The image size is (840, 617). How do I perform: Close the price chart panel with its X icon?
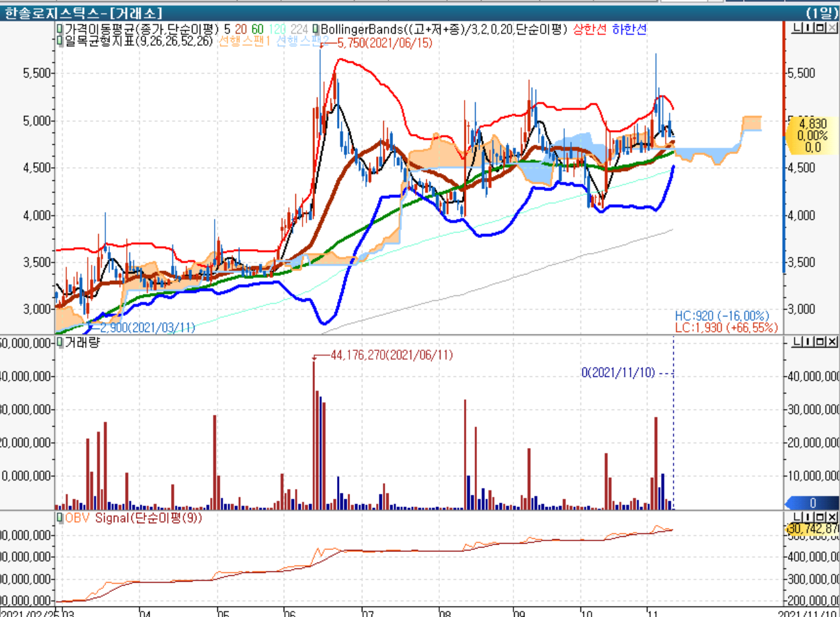click(832, 28)
